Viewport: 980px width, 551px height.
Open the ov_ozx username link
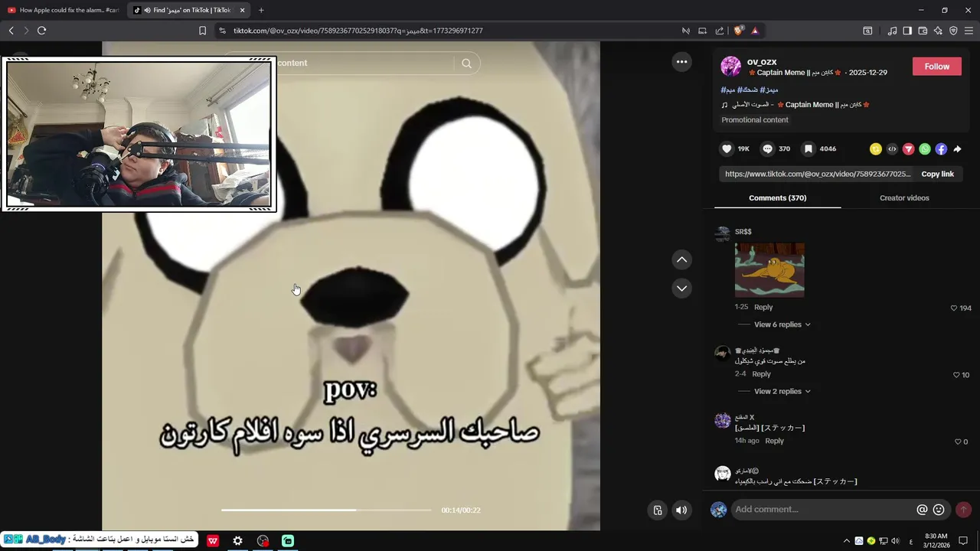(762, 62)
